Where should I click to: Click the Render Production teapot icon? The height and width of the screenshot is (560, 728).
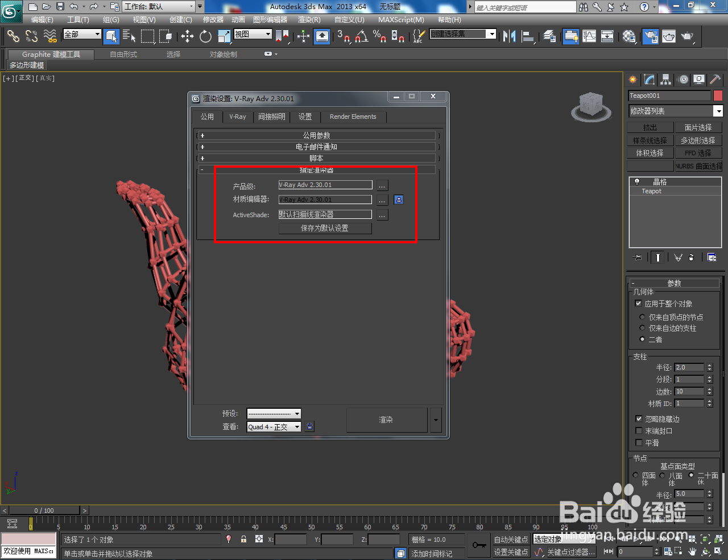point(688,36)
